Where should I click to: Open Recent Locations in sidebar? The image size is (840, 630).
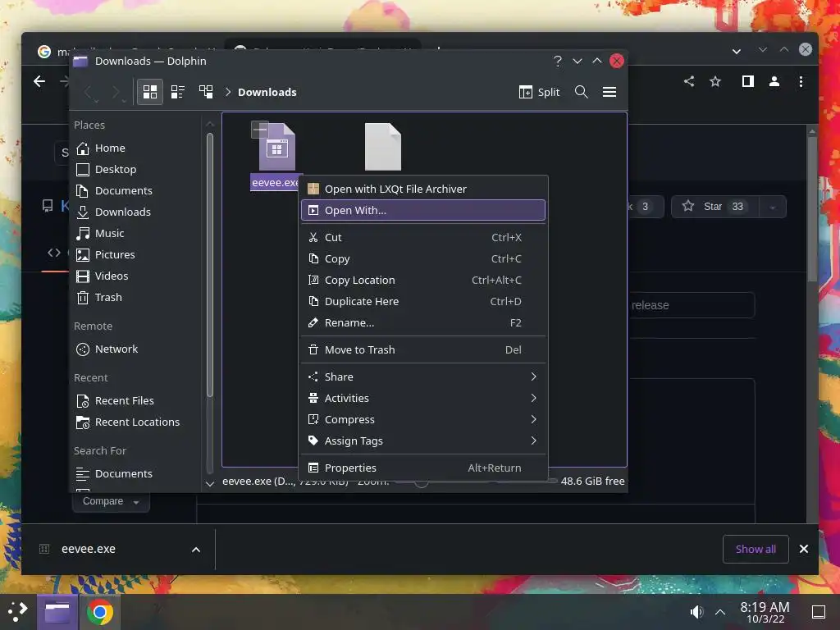tap(137, 422)
